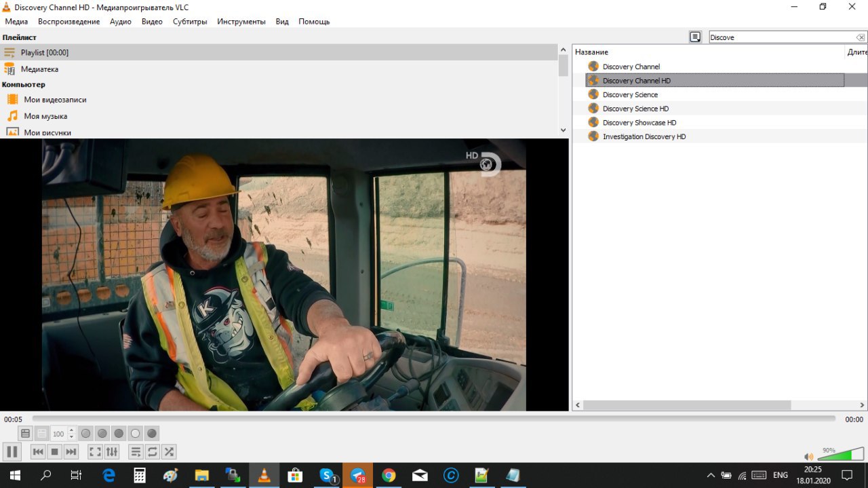This screenshot has width=868, height=488.
Task: Toggle fullscreen video mode
Action: tap(96, 451)
